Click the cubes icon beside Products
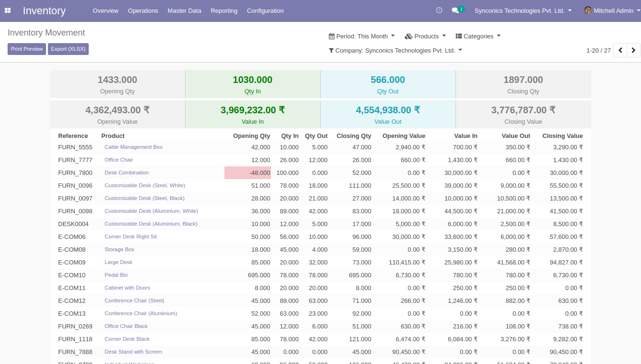Image resolution: width=641 pixels, height=364 pixels. [409, 36]
